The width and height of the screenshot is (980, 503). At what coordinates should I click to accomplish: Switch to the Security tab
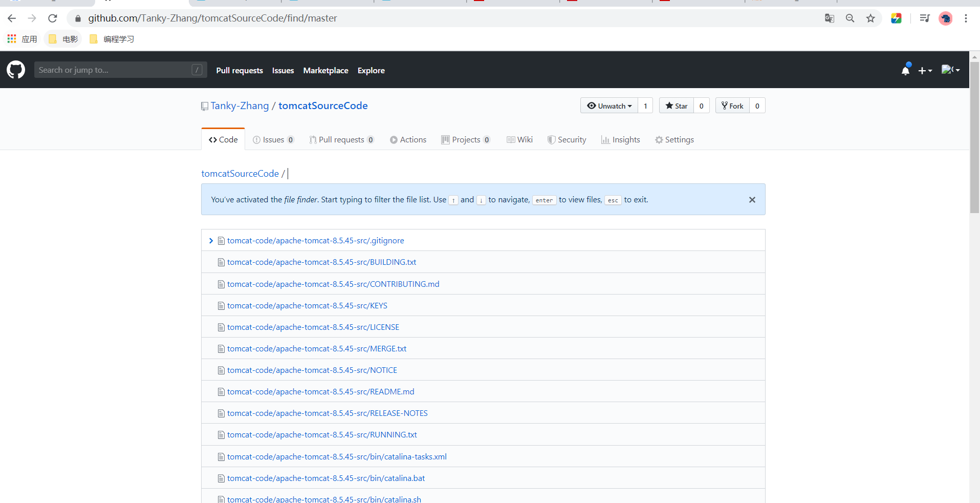[x=567, y=139]
